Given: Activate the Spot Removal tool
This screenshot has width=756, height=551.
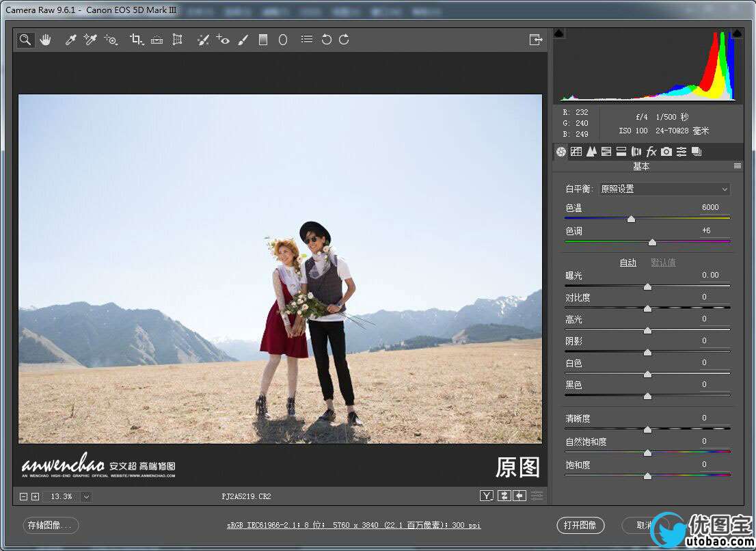Looking at the screenshot, I should [203, 40].
